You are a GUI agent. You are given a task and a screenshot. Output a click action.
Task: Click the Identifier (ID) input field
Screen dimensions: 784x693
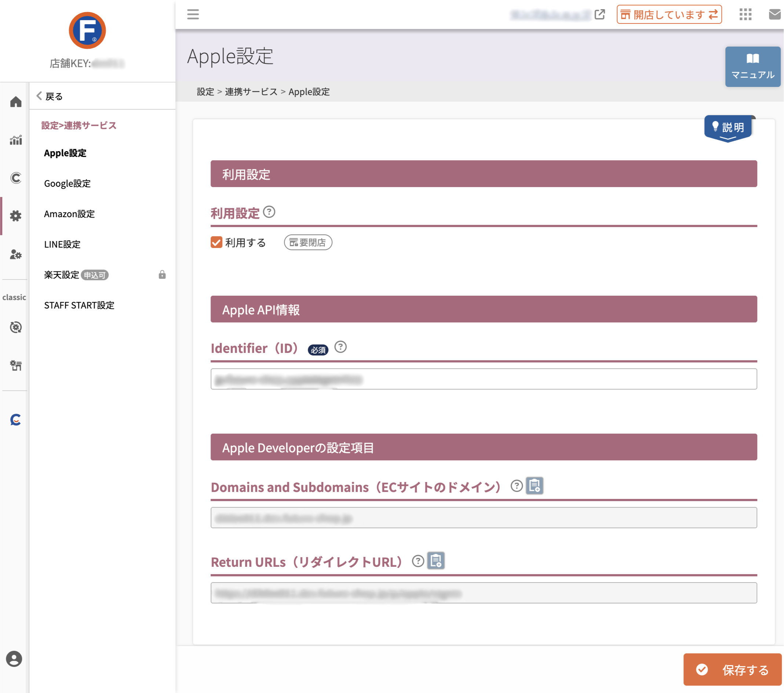[484, 379]
